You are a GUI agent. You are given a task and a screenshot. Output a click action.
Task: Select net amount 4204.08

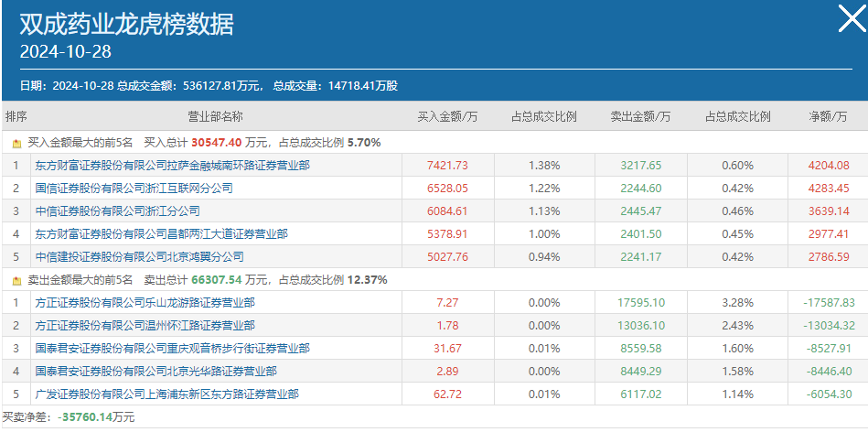pos(828,166)
